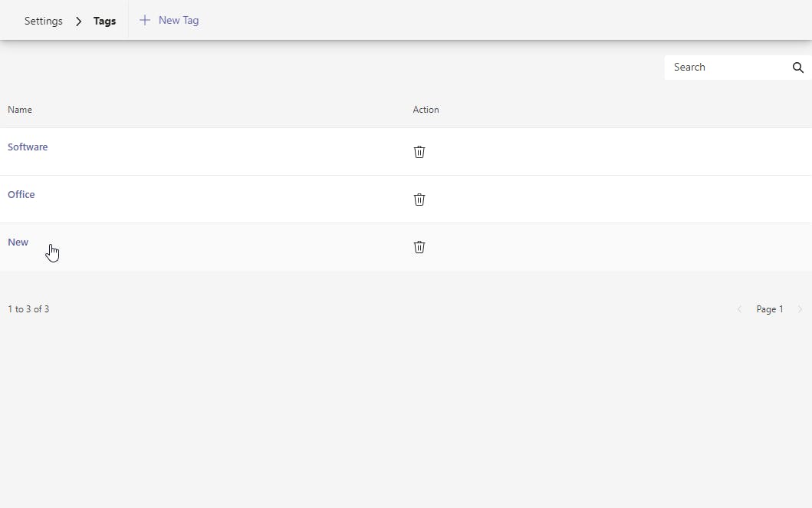Select the Tags breadcrumb item

click(x=104, y=21)
